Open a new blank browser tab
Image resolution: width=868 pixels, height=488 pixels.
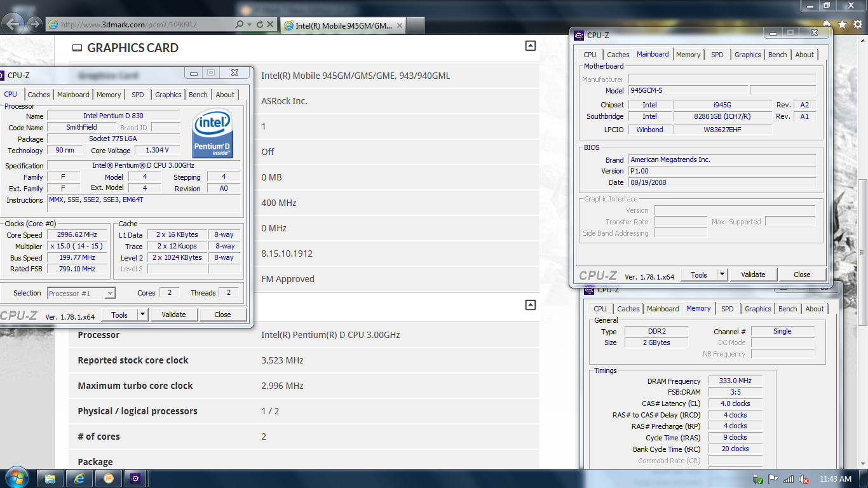click(416, 26)
